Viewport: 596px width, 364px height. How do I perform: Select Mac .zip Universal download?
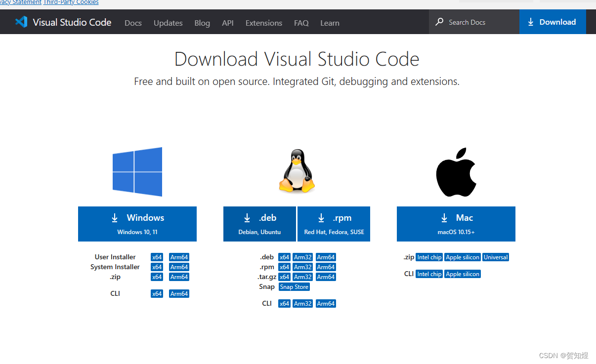(x=496, y=257)
